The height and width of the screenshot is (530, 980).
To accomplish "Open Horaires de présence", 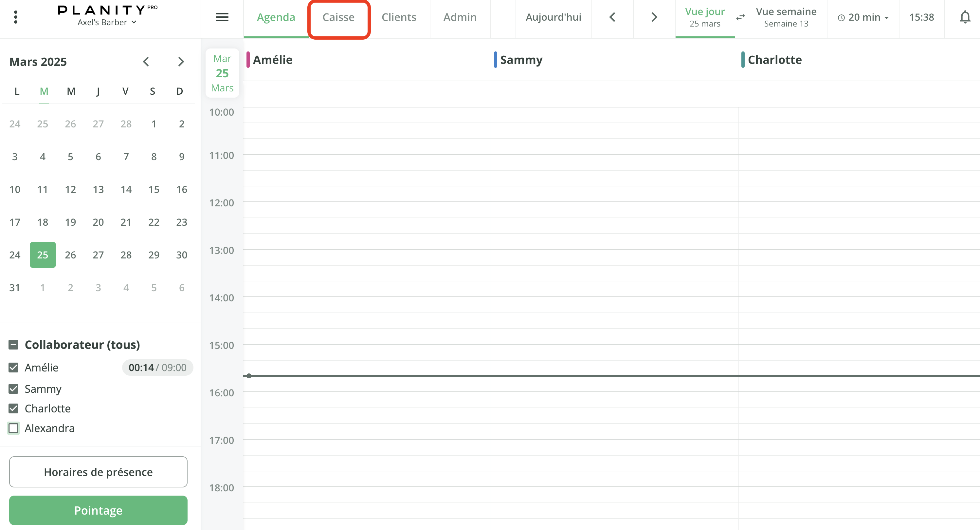I will pos(98,472).
